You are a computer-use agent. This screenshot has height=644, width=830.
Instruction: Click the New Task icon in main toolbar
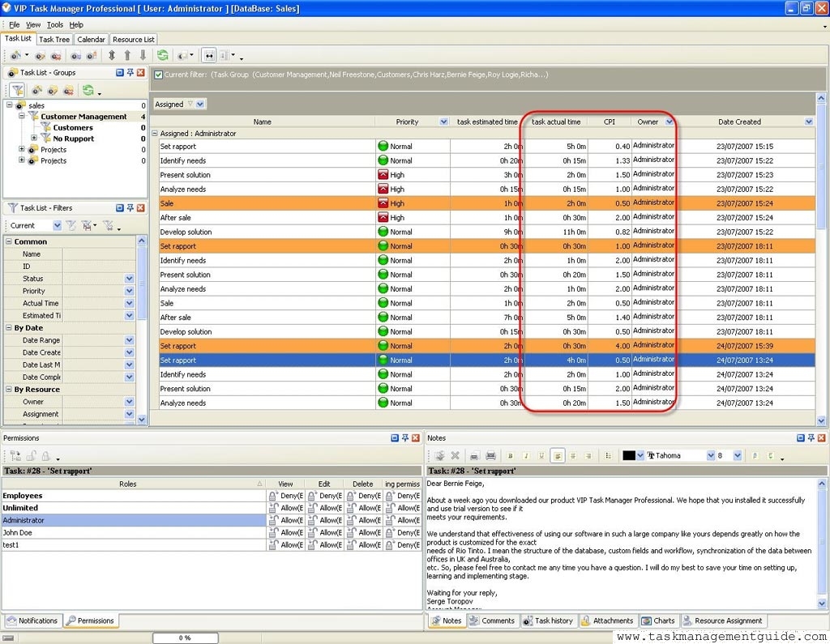(x=16, y=55)
